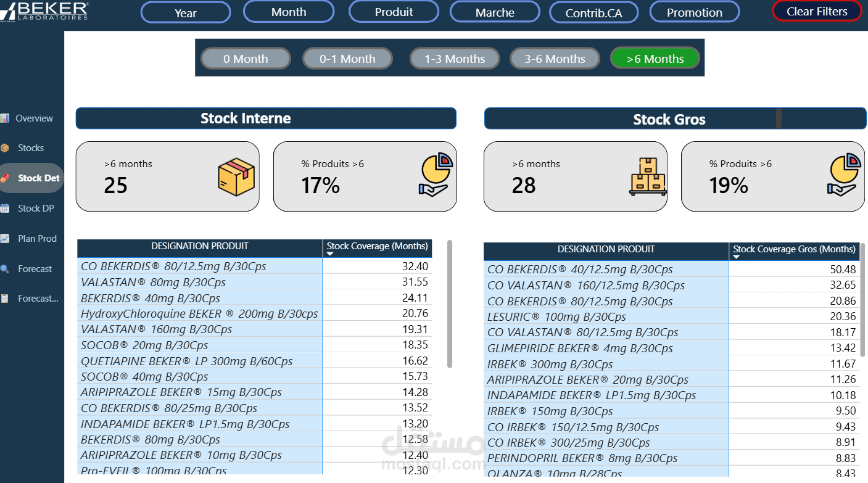Go to the Overview page
This screenshot has width=868, height=483.
coord(34,118)
